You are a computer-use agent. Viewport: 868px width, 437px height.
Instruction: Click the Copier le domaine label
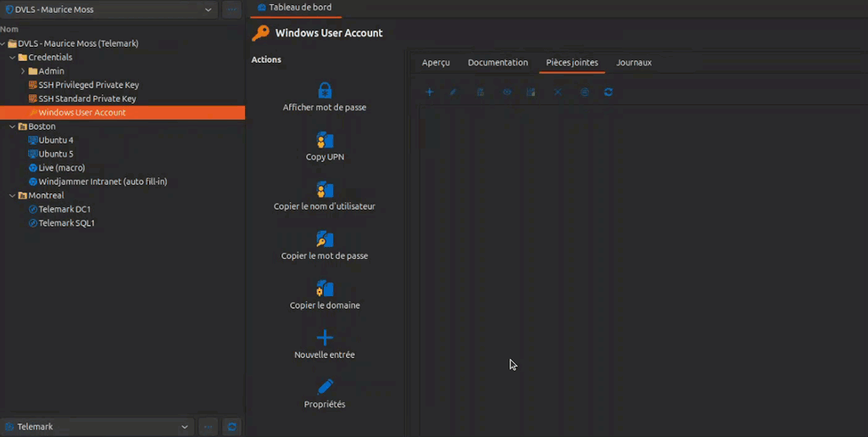pos(325,305)
